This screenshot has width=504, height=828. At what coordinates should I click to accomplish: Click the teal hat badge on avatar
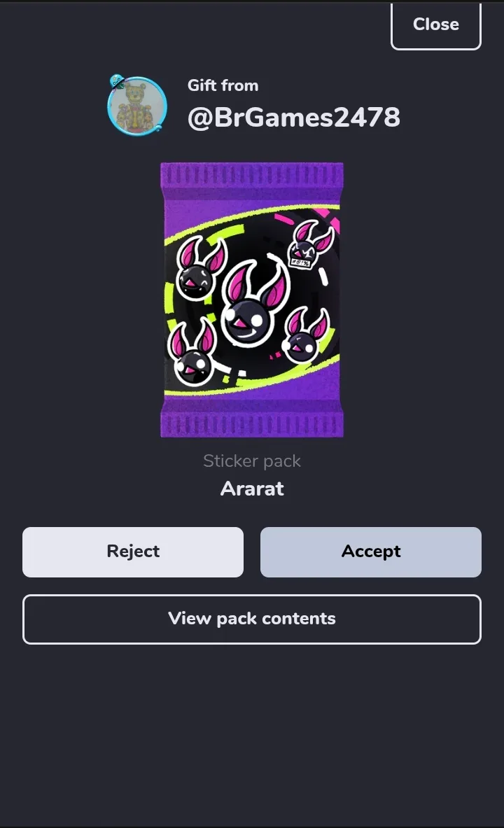point(117,82)
